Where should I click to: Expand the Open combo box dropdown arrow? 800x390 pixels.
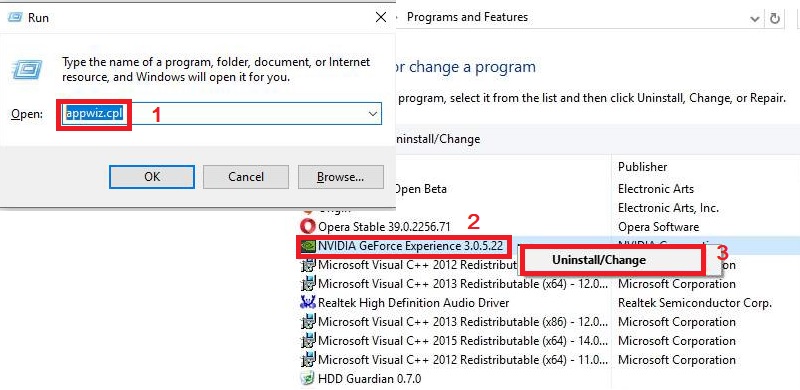(x=373, y=114)
